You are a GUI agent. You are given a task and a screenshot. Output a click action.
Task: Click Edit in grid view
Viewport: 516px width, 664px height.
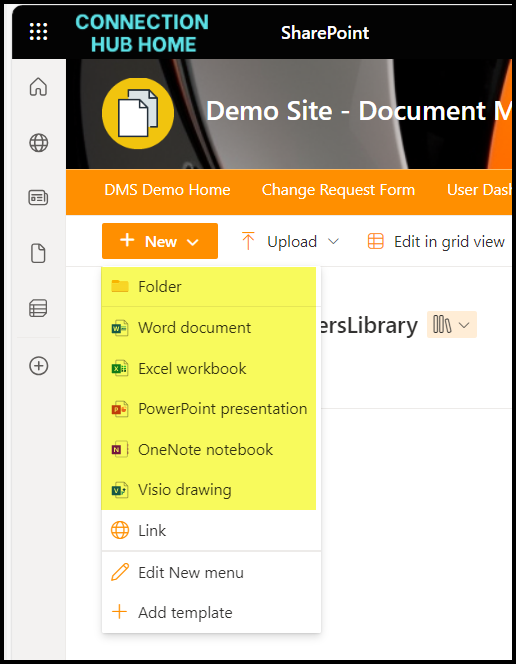pos(436,241)
